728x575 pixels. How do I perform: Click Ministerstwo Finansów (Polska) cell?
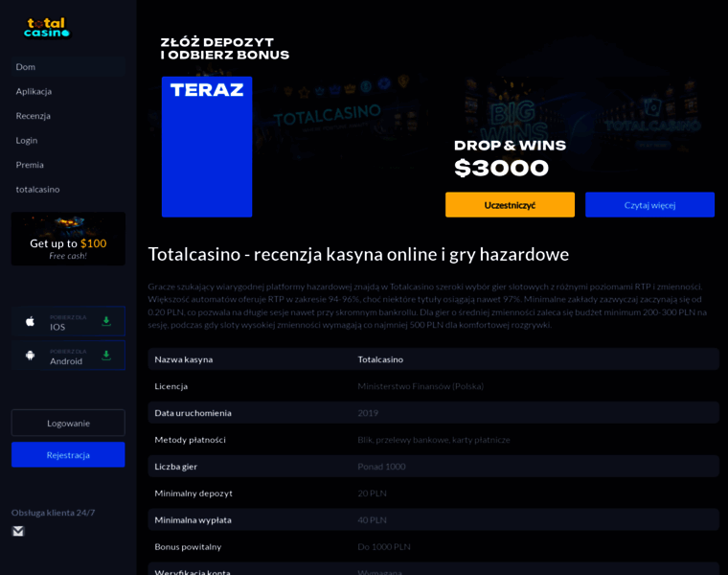[421, 386]
